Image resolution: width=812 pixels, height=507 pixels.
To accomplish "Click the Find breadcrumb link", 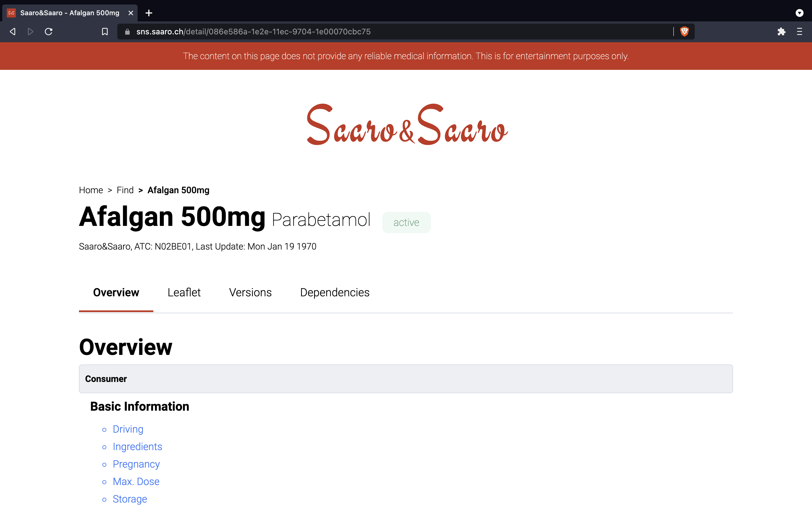I will click(125, 190).
